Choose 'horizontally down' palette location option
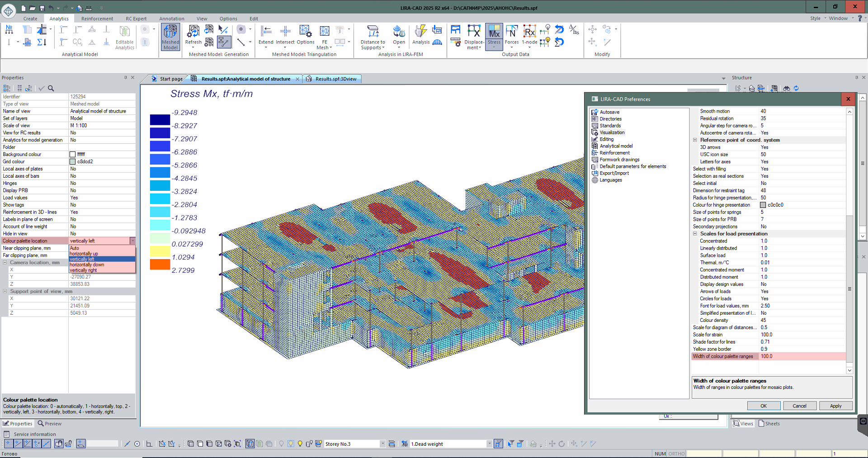The image size is (868, 458). (x=87, y=265)
